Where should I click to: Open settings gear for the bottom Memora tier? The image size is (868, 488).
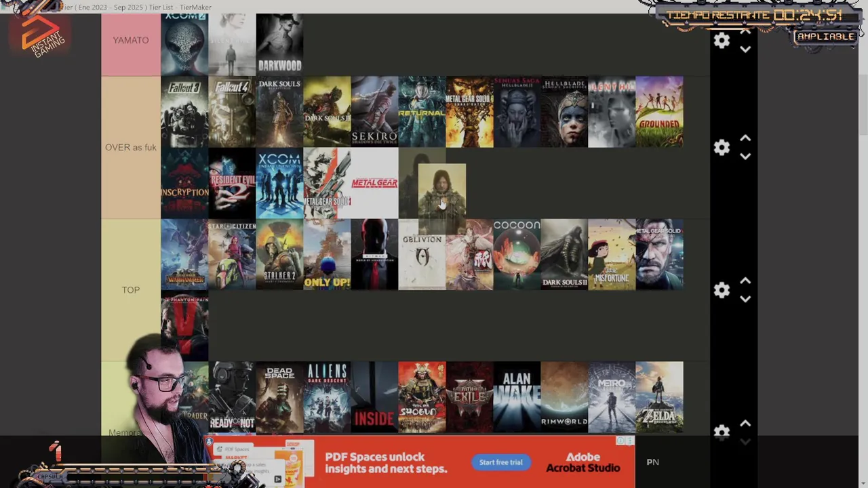pyautogui.click(x=722, y=431)
